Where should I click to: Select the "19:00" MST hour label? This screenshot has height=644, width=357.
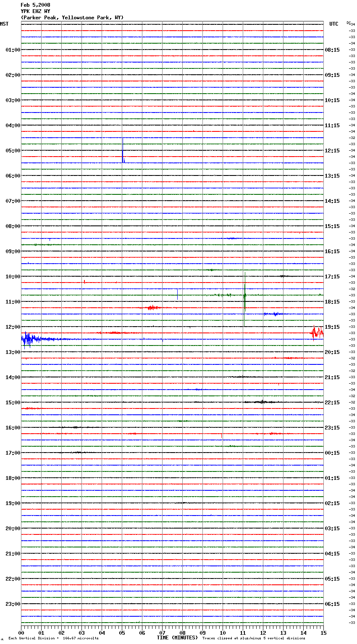[13, 503]
